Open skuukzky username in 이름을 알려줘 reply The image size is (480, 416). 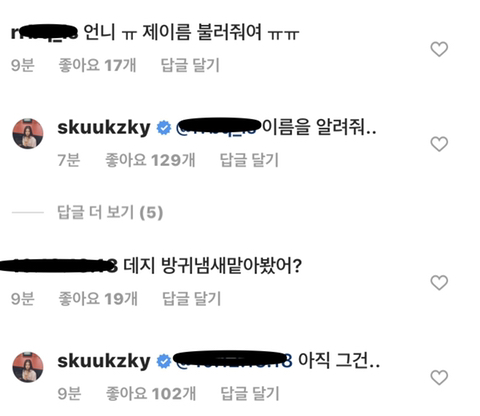(x=104, y=128)
